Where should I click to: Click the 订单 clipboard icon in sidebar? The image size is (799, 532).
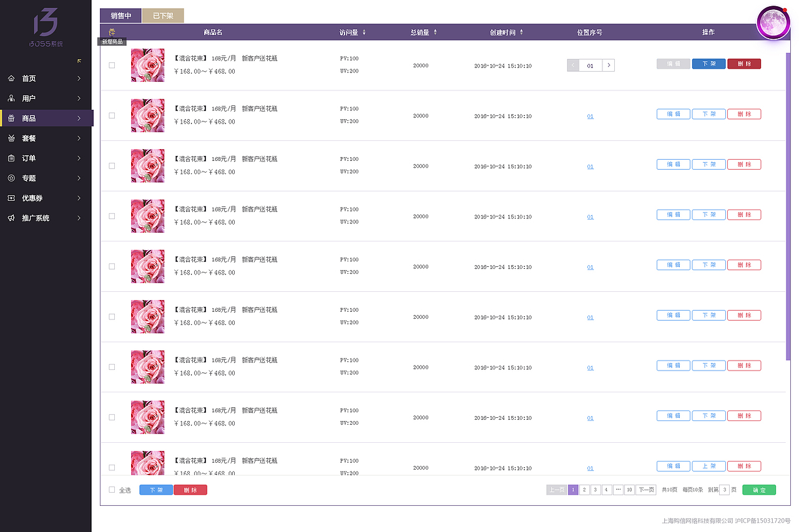11,158
